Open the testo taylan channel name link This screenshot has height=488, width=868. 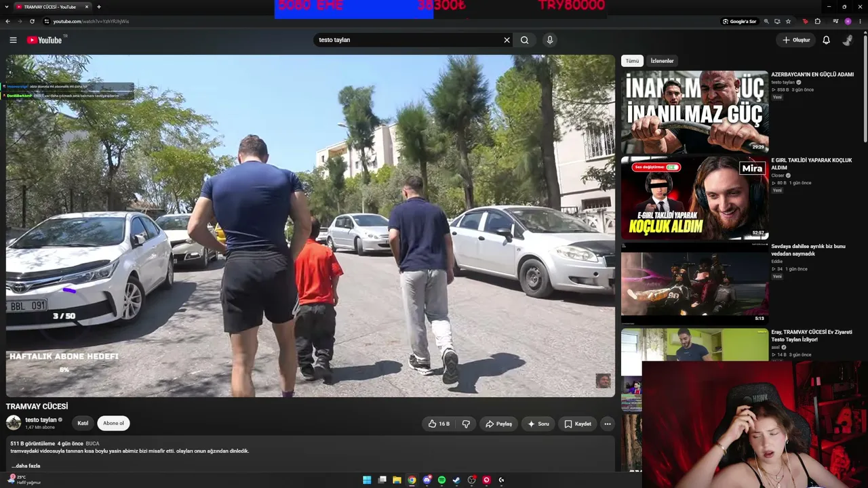click(x=41, y=420)
